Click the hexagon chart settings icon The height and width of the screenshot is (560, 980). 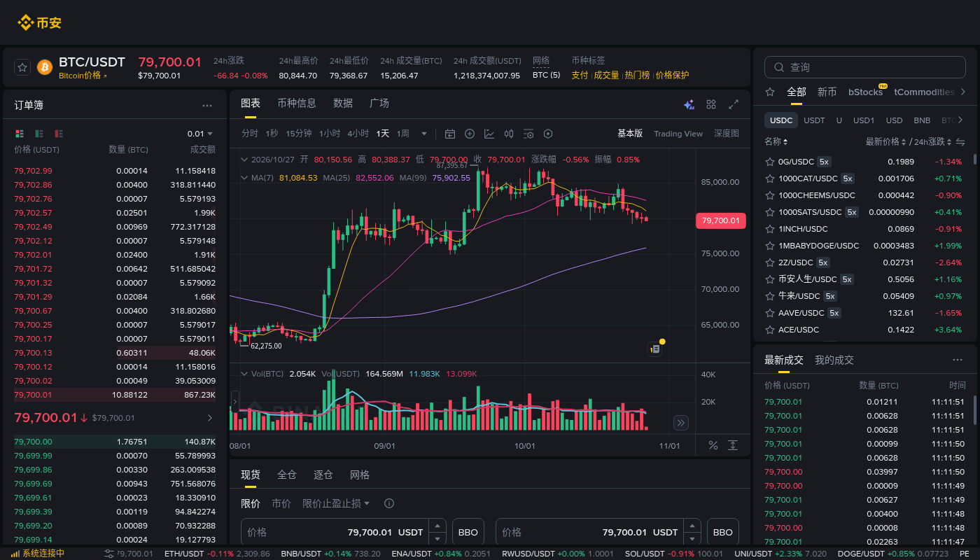548,134
